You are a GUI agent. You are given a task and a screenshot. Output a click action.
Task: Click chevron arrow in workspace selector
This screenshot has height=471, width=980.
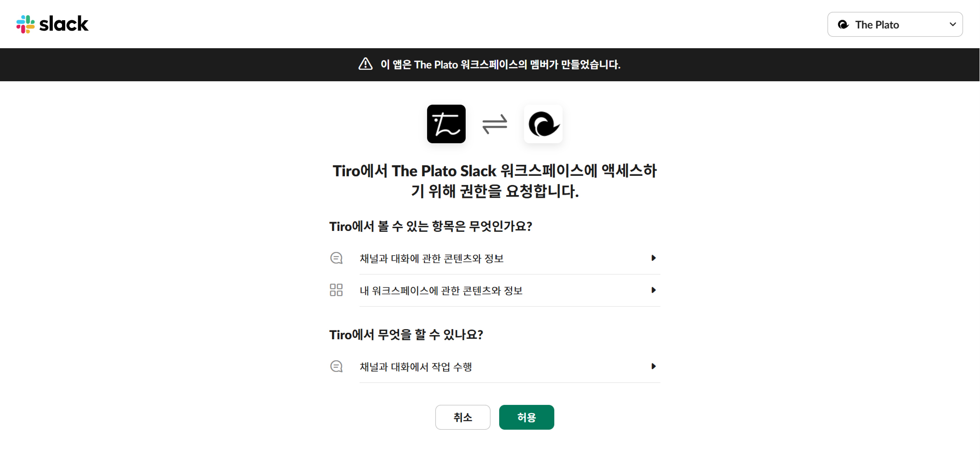click(953, 24)
